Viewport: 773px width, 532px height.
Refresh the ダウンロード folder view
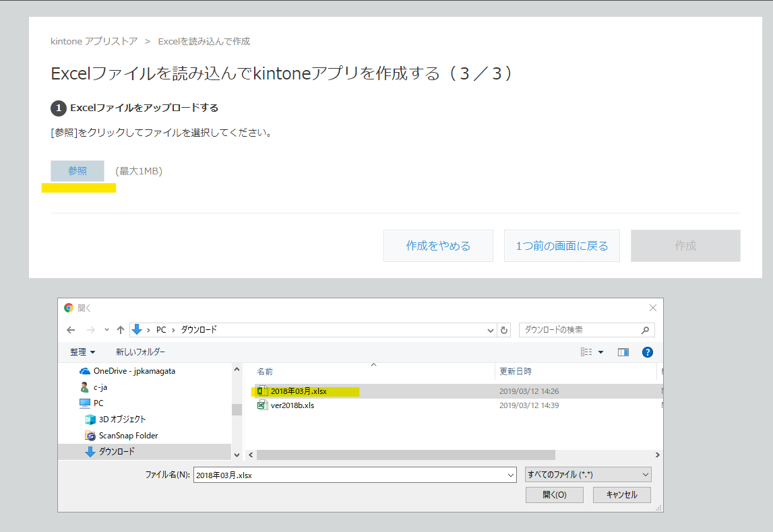pyautogui.click(x=504, y=330)
